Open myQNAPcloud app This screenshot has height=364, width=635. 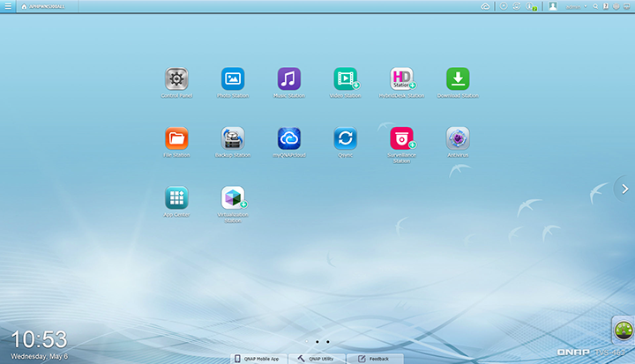coord(289,138)
